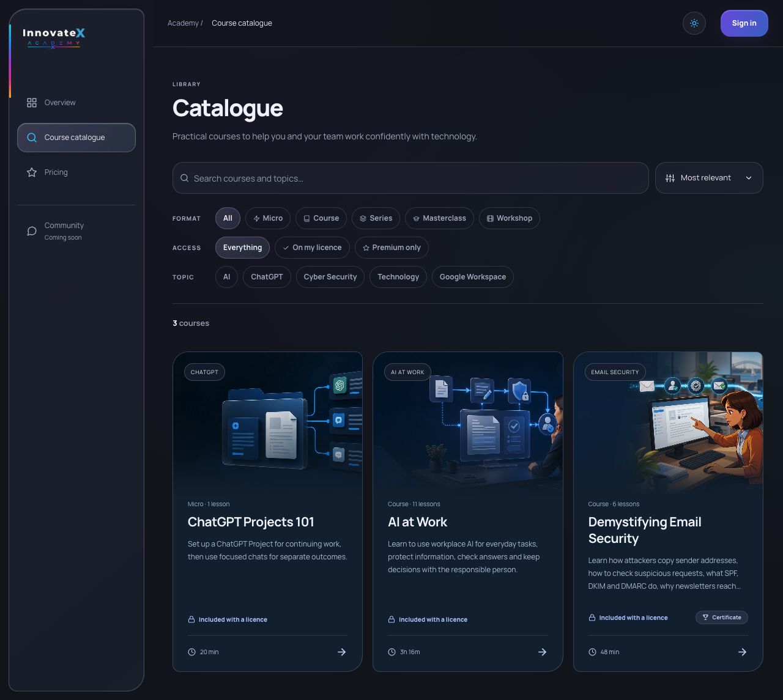Select the Google Workspace topic chip
The image size is (783, 700).
point(473,277)
